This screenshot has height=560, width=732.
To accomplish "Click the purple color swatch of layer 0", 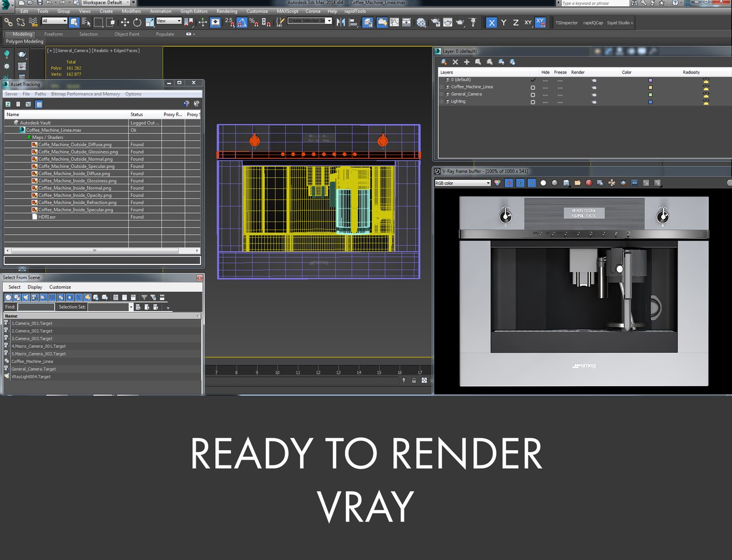I will [651, 80].
